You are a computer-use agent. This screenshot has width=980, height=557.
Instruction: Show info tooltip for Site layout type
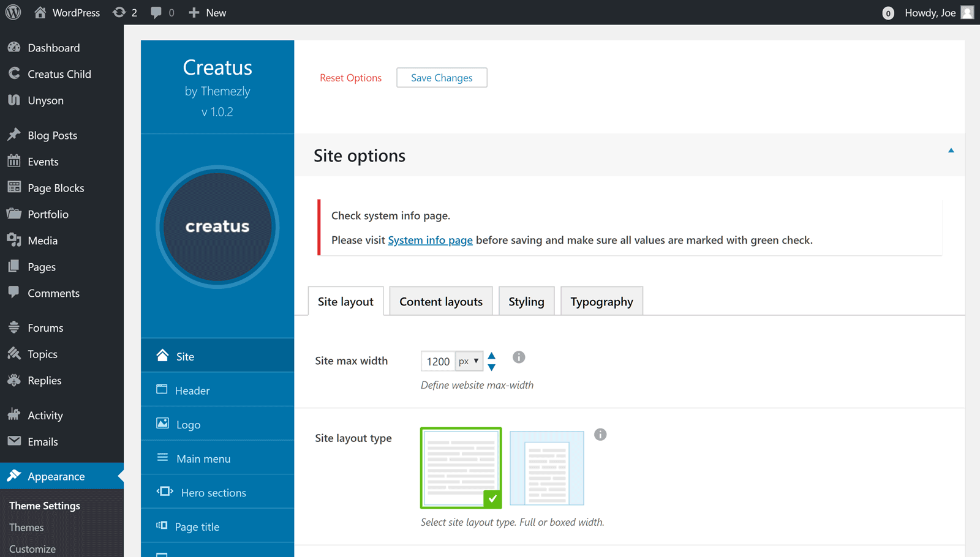(600, 435)
